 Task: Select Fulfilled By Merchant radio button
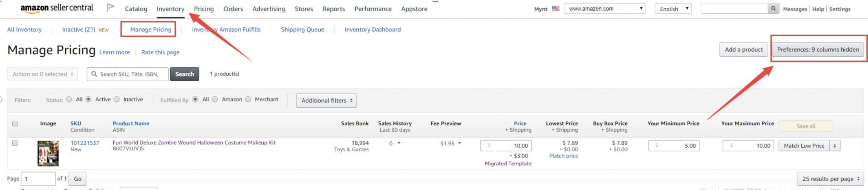[x=248, y=99]
